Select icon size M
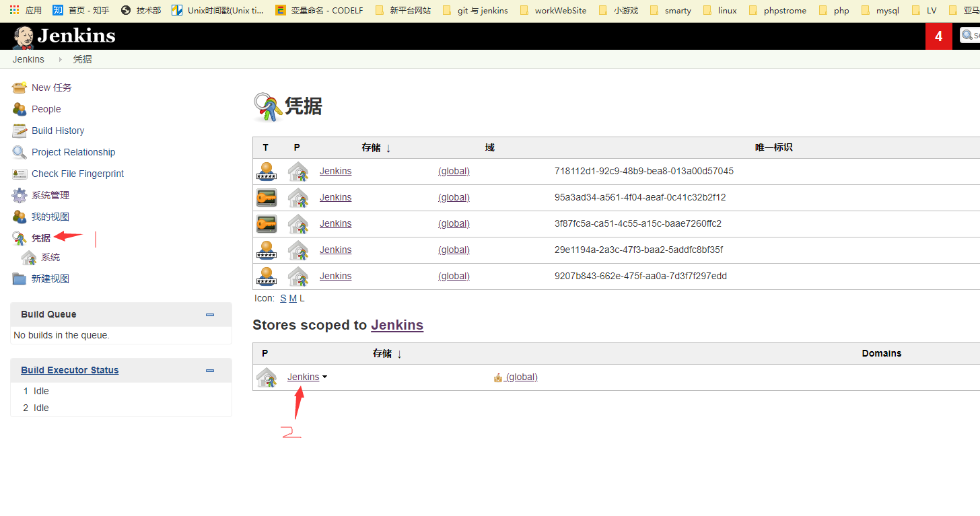This screenshot has width=980, height=516. coord(293,298)
